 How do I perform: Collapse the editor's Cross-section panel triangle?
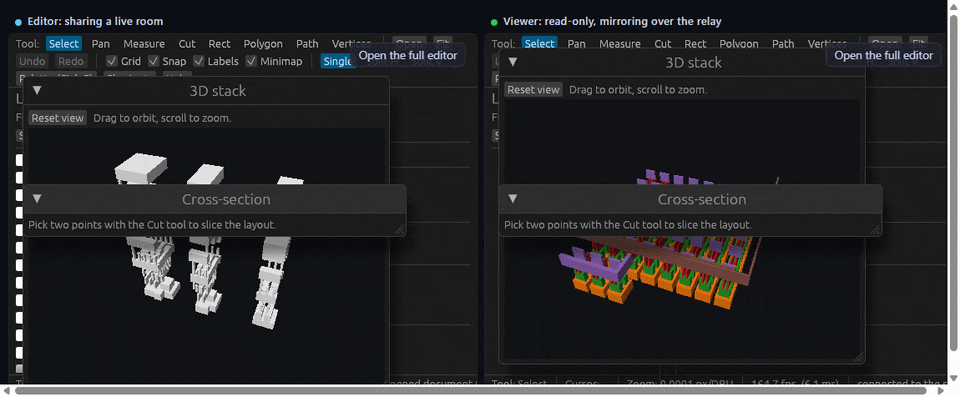coord(37,198)
